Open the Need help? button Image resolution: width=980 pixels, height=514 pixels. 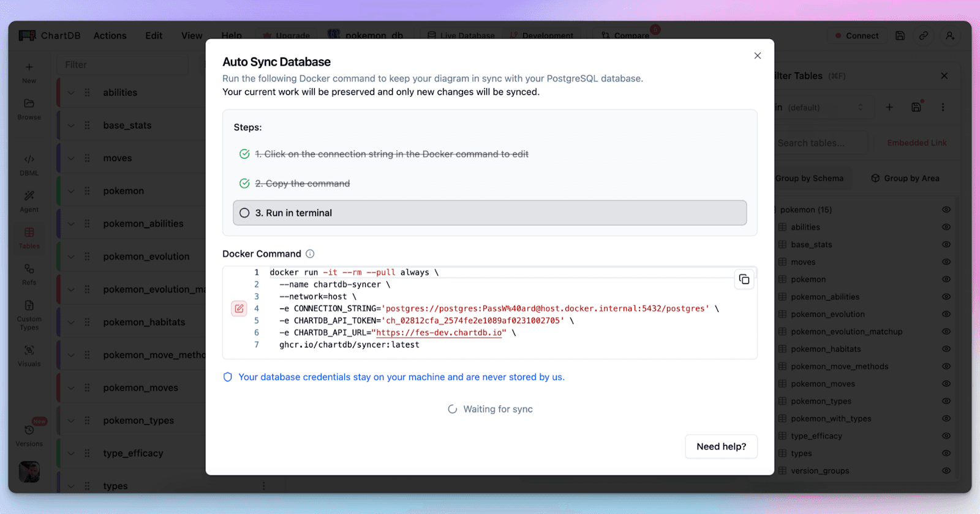[721, 447]
